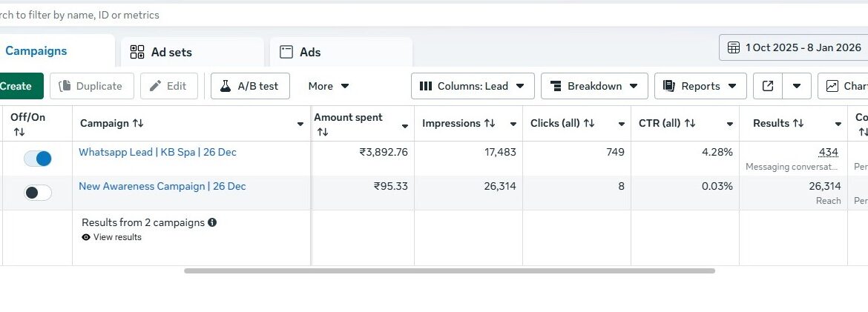Expand the export options arrow next to share icon
868x312 pixels.
[x=797, y=86]
